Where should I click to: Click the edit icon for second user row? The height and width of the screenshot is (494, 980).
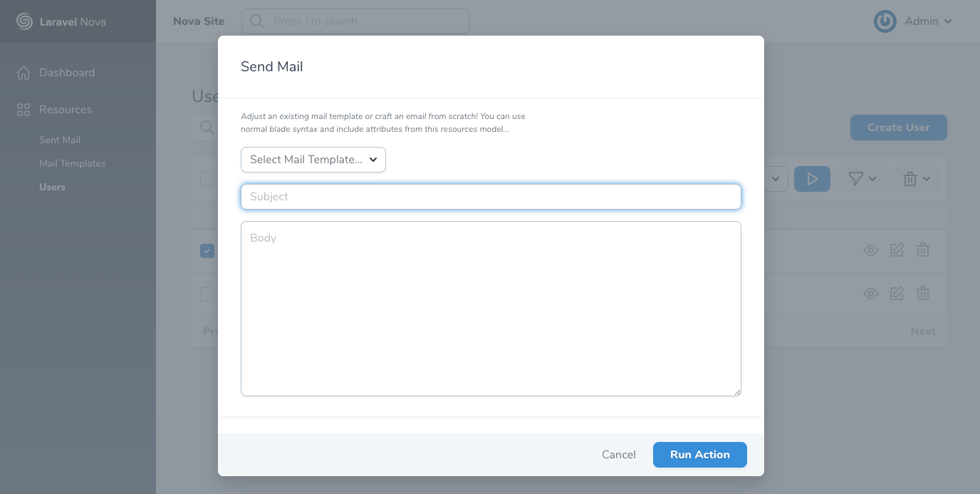[x=897, y=294]
